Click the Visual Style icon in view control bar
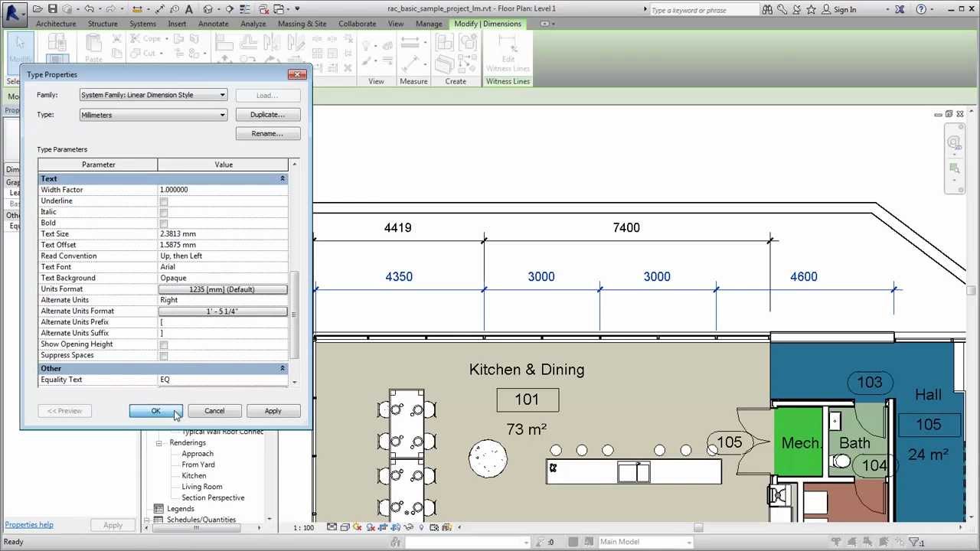980x551 pixels. coord(345,527)
